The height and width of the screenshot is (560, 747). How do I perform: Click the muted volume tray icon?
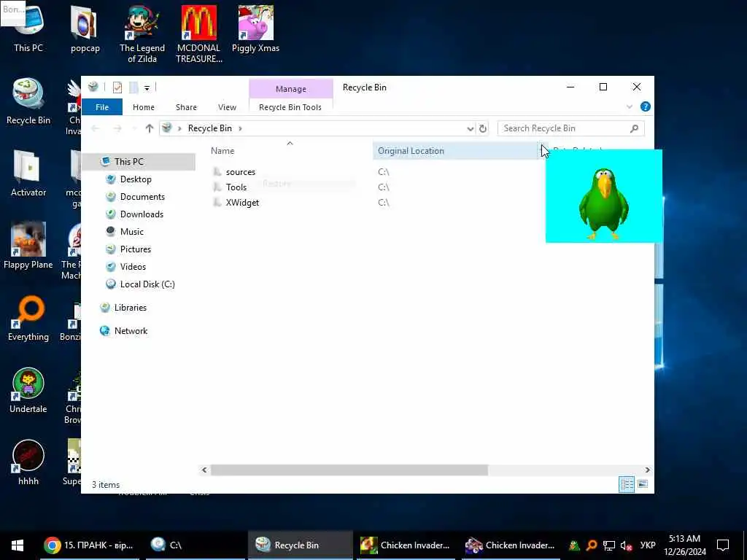626,545
